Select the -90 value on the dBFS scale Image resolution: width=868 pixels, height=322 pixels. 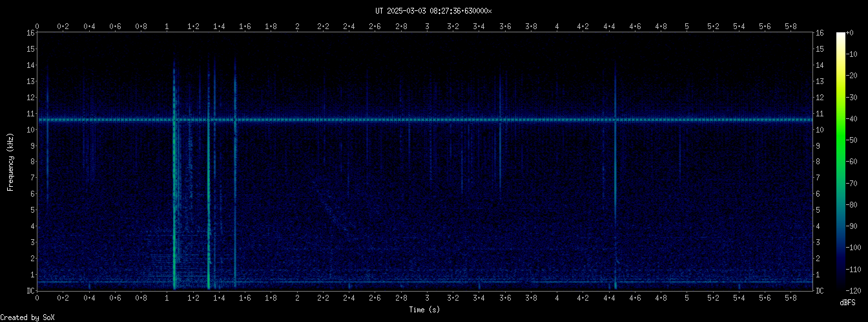853,226
